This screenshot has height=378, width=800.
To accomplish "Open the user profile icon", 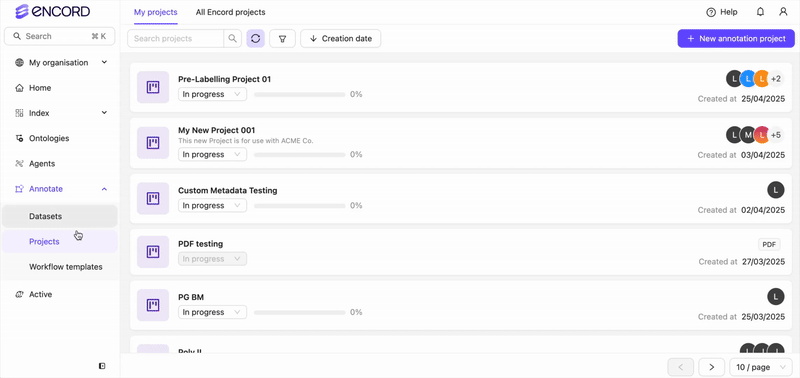I will click(783, 12).
